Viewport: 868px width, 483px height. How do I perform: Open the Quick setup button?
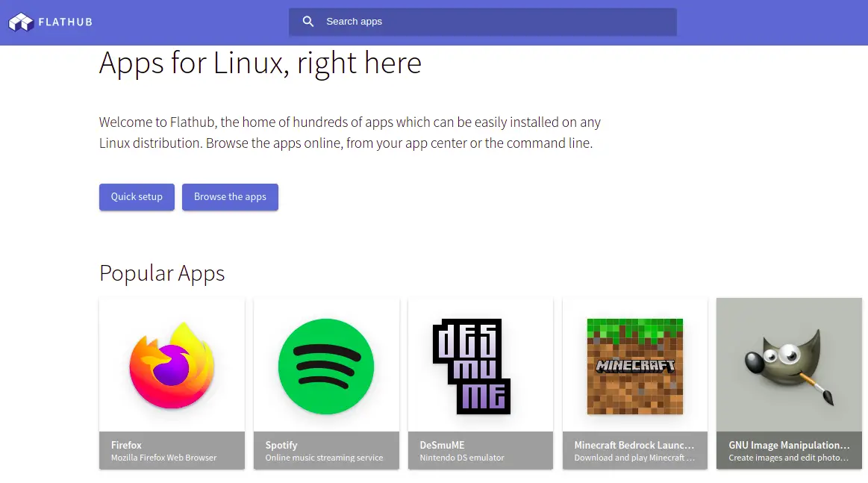137,196
